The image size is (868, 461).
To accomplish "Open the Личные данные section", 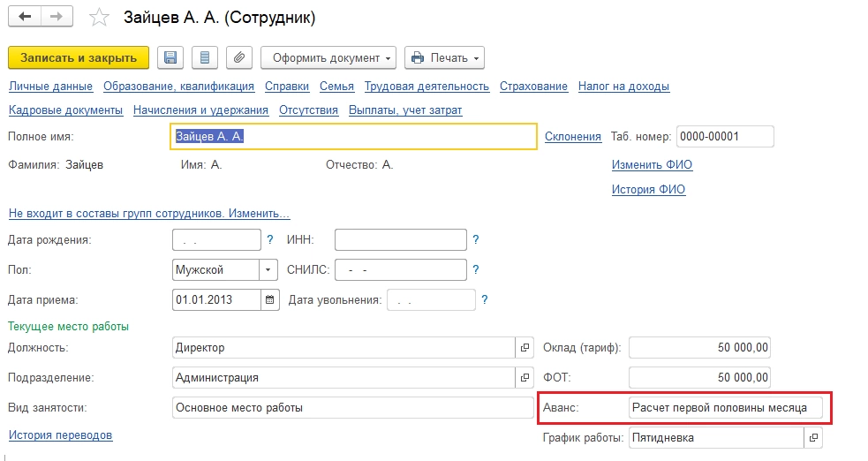I will click(50, 87).
